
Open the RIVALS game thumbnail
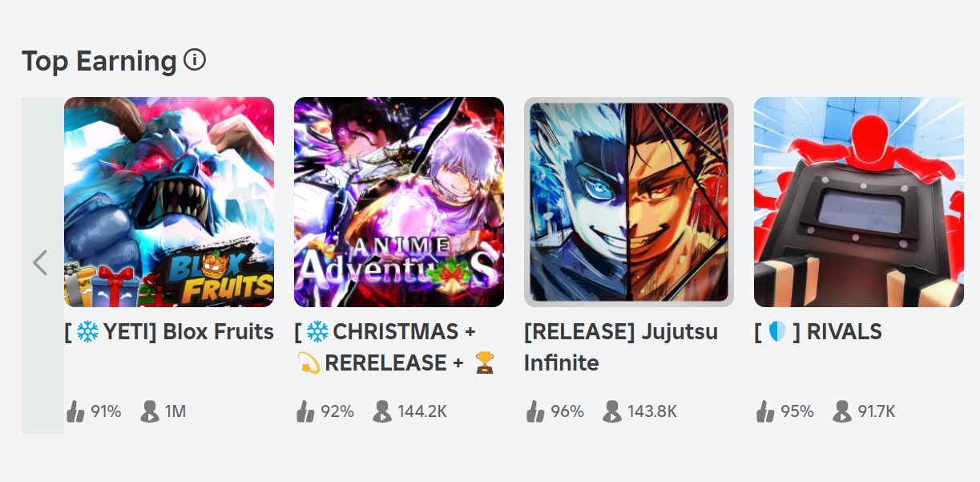pos(859,202)
